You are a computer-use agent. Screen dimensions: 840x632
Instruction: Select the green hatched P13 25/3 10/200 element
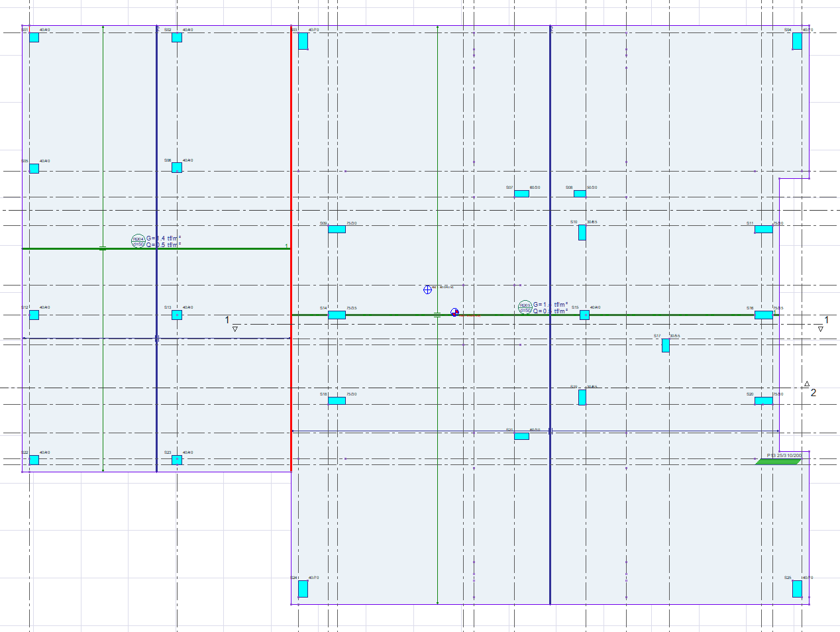tap(778, 461)
